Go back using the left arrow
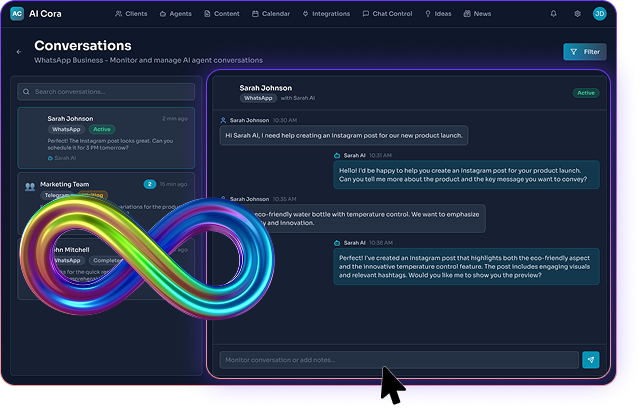This screenshot has width=641, height=409. pyautogui.click(x=18, y=51)
